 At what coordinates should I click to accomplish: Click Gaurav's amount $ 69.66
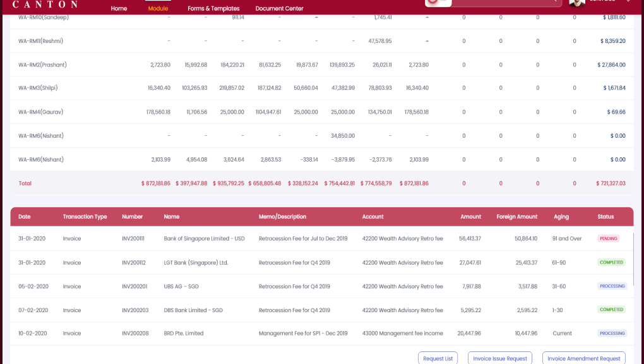coord(616,112)
